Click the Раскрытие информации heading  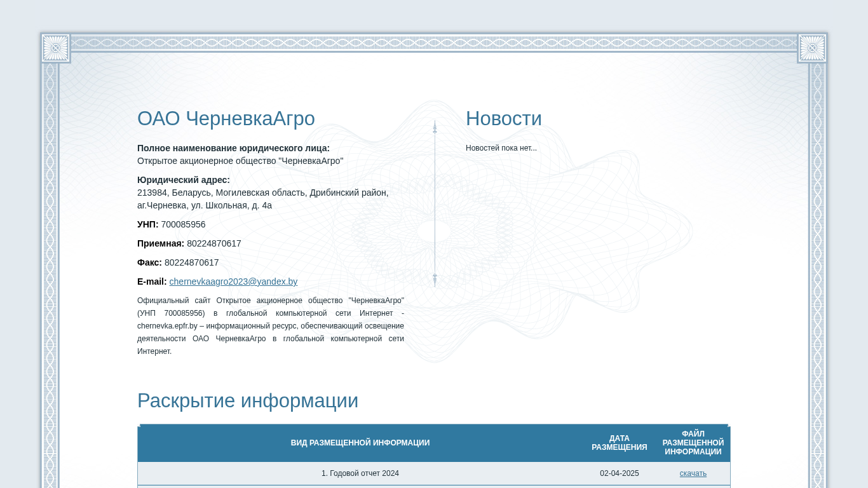pyautogui.click(x=248, y=401)
